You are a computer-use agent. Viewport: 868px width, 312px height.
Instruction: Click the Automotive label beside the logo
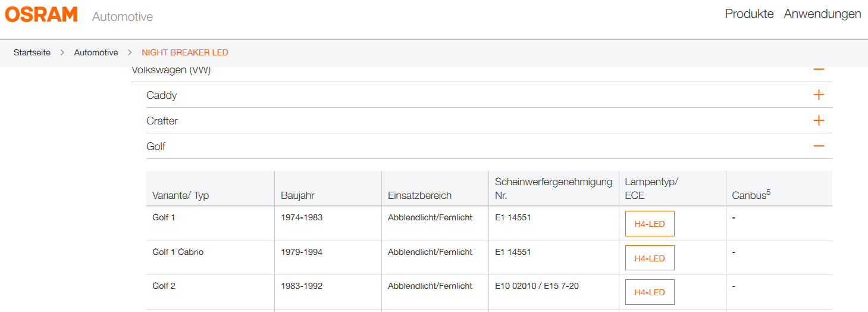tap(123, 17)
